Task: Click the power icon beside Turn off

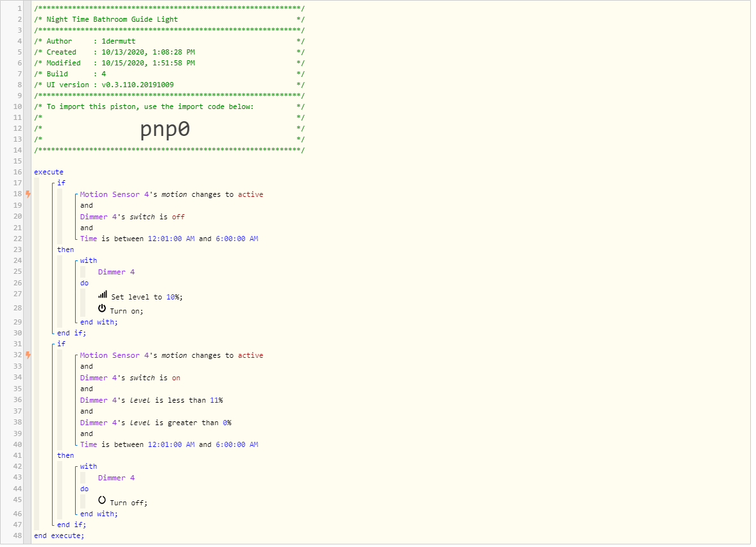Action: point(102,500)
